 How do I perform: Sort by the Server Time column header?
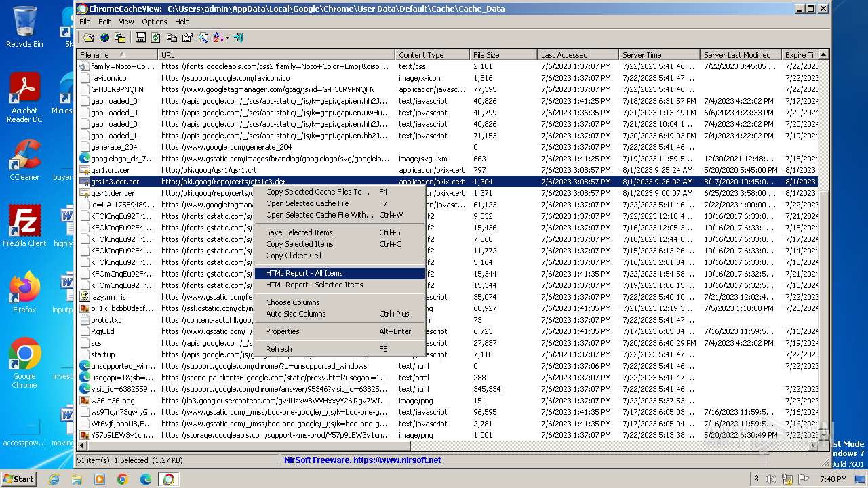coord(659,55)
